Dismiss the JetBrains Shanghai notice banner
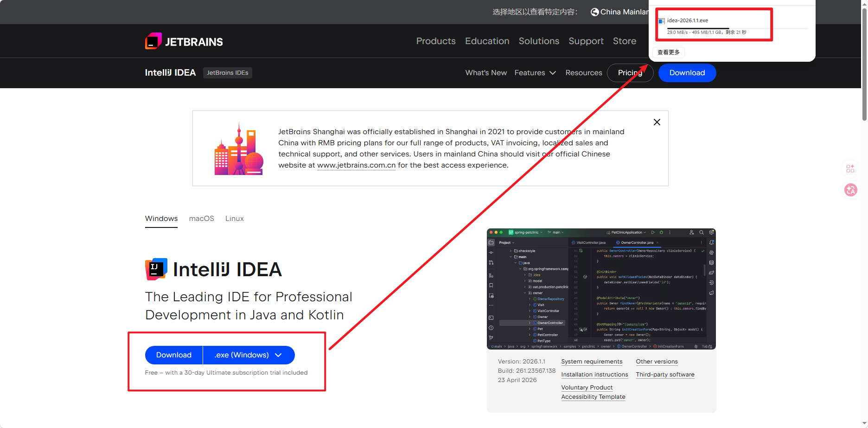The width and height of the screenshot is (868, 428). coord(657,122)
